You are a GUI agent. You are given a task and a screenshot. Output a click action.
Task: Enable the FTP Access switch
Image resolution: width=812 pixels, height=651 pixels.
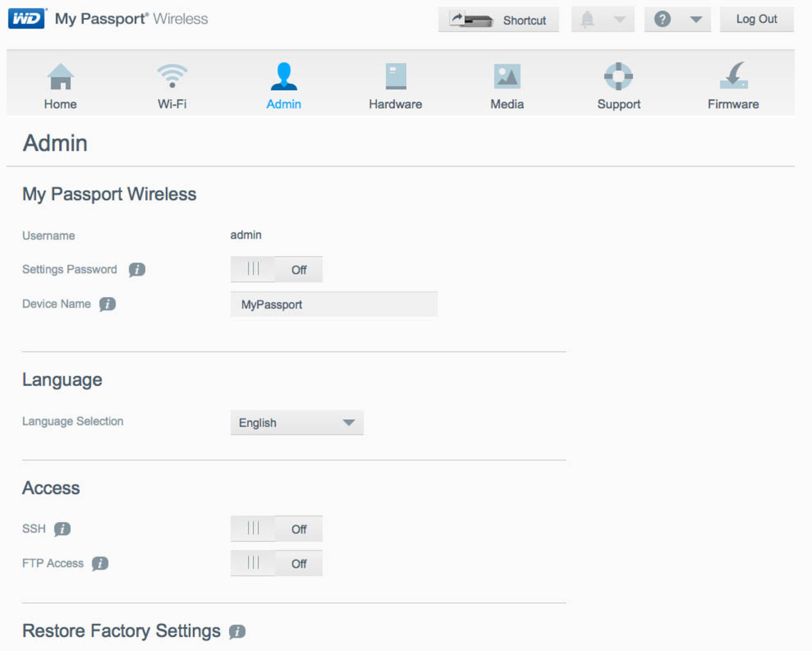click(276, 563)
